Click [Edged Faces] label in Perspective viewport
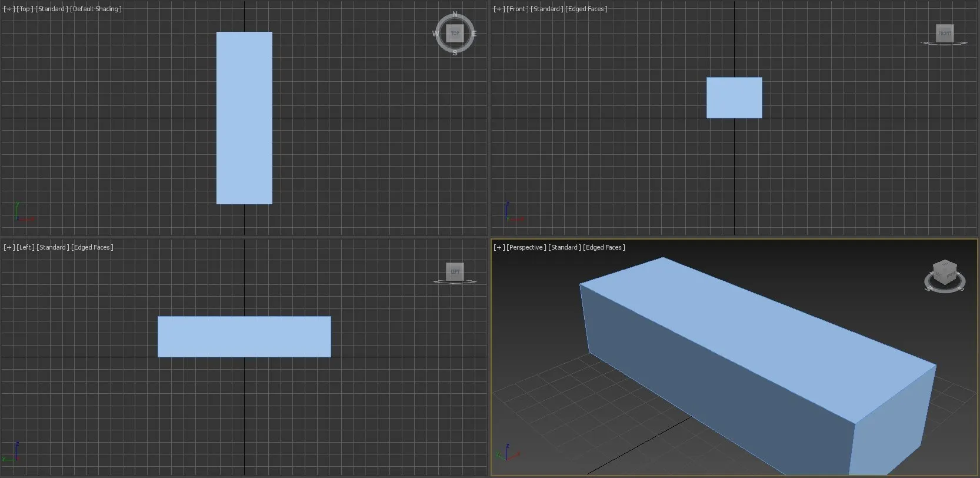The width and height of the screenshot is (980, 478). point(604,247)
